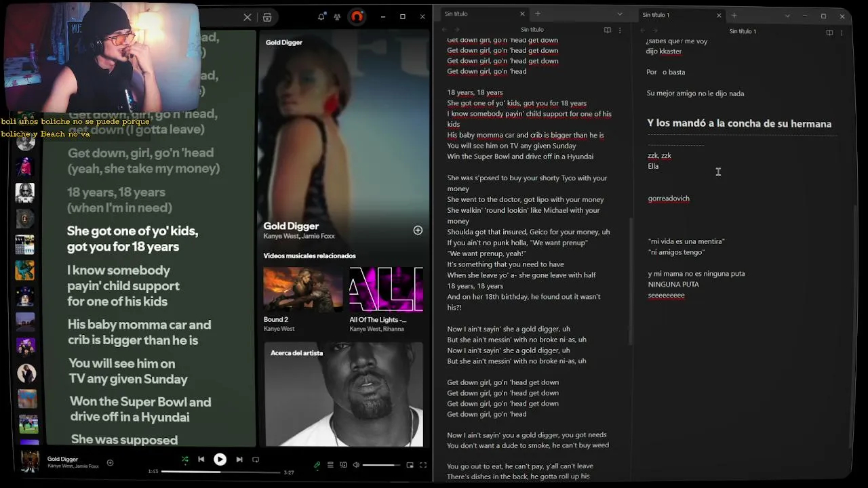Toggle reading view in 'Sin título' note
The height and width of the screenshot is (488, 868).
[x=608, y=30]
